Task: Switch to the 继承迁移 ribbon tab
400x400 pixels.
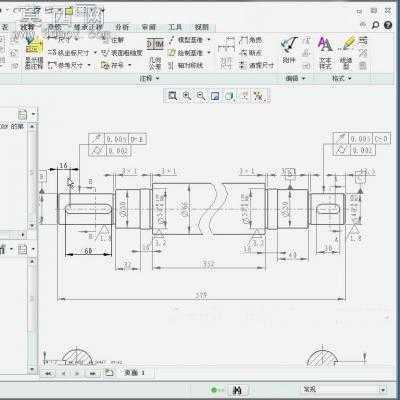Action: [x=88, y=27]
